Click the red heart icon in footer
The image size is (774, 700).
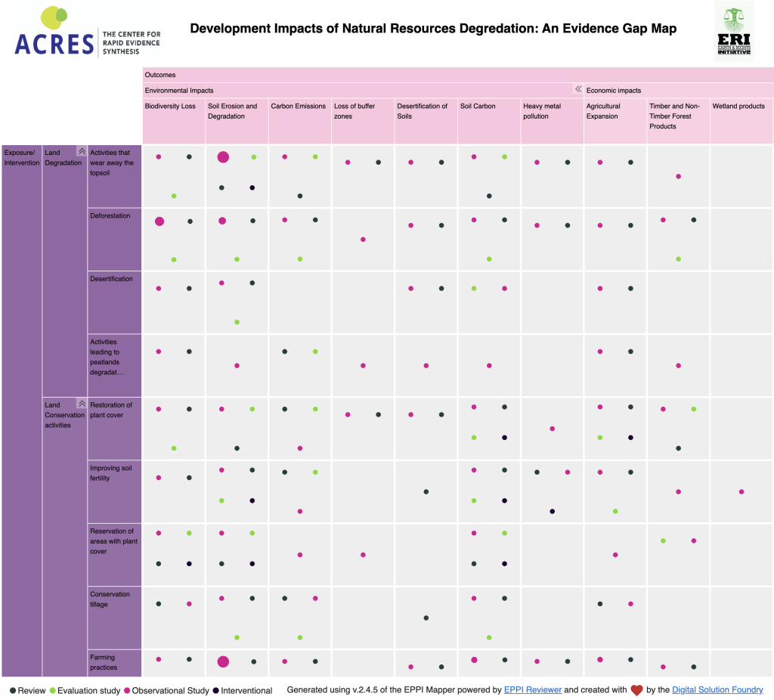coord(636,689)
